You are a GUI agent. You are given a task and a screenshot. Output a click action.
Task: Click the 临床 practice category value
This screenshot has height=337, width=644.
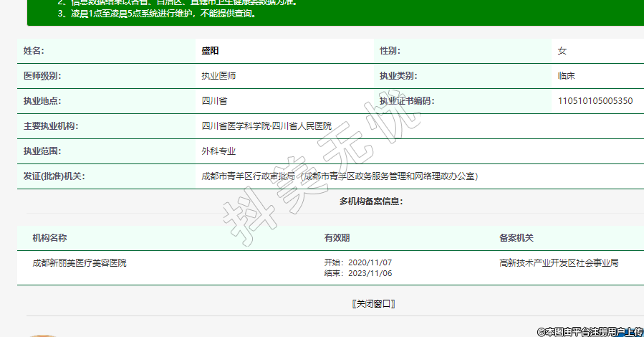pyautogui.click(x=567, y=76)
